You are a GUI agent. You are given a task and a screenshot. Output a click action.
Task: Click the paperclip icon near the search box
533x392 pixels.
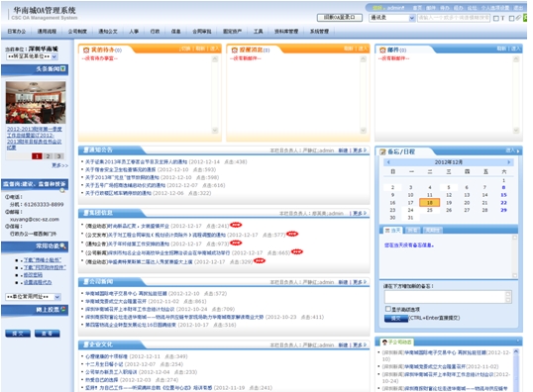[518, 18]
